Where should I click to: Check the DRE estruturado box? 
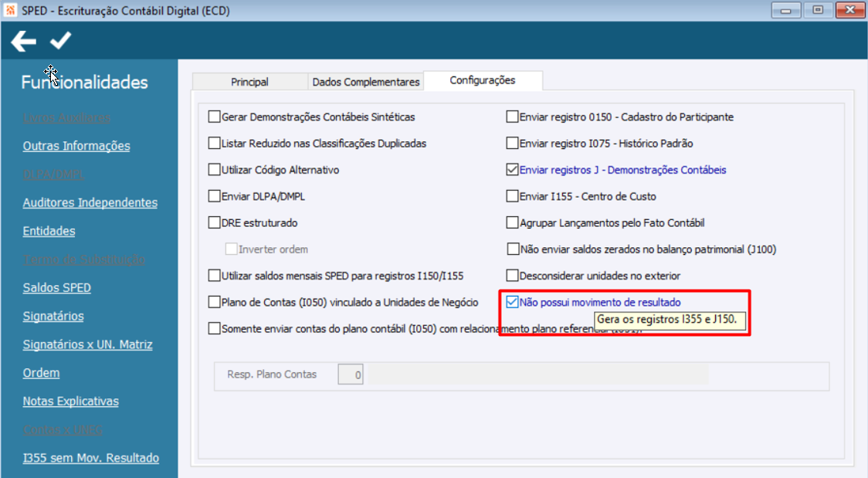point(214,223)
